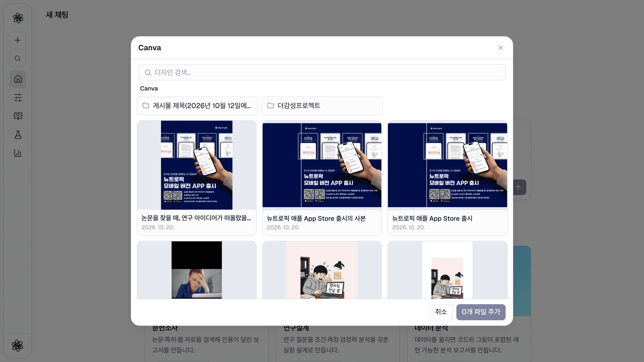Click folder icon of 게시물 제목 folder

pyautogui.click(x=146, y=106)
